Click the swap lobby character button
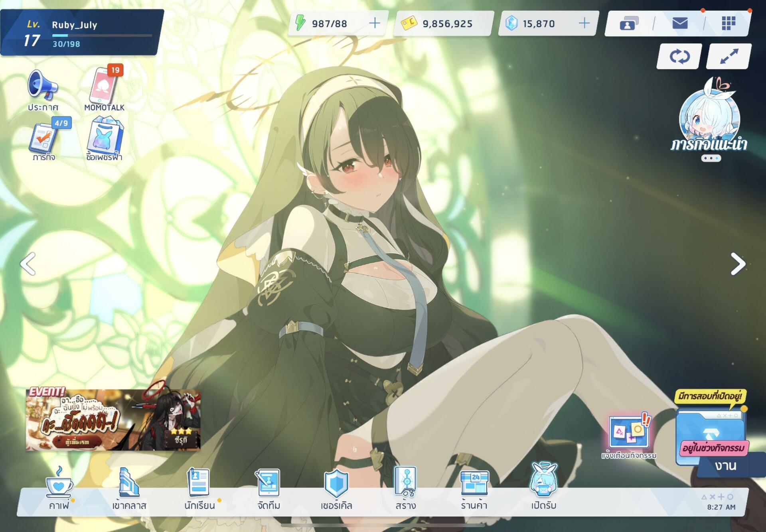This screenshot has width=766, height=532. pyautogui.click(x=679, y=56)
